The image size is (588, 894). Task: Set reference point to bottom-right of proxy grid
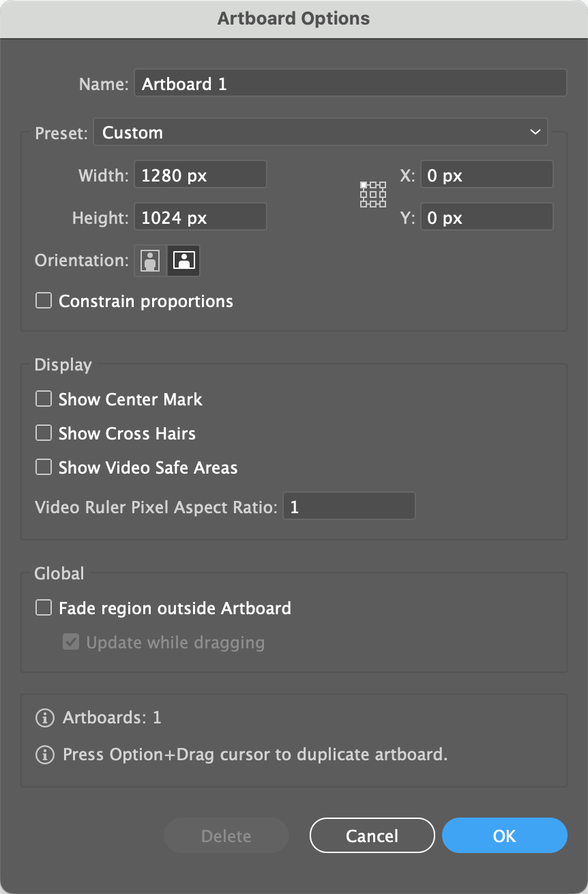tap(382, 203)
